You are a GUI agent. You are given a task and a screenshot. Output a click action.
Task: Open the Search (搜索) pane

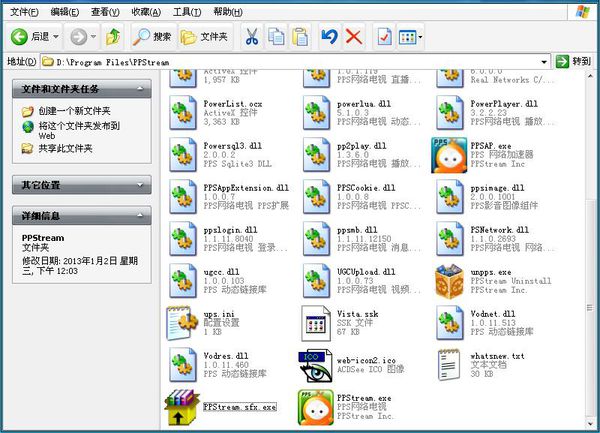tap(153, 36)
